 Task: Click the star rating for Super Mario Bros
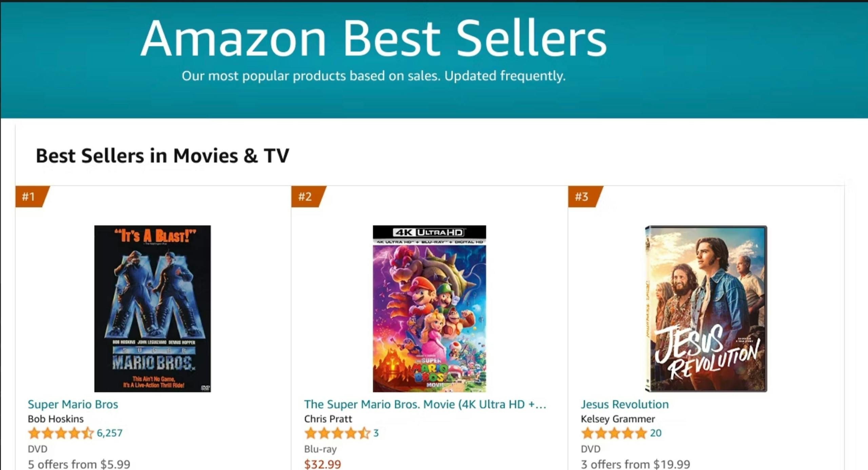click(x=61, y=433)
